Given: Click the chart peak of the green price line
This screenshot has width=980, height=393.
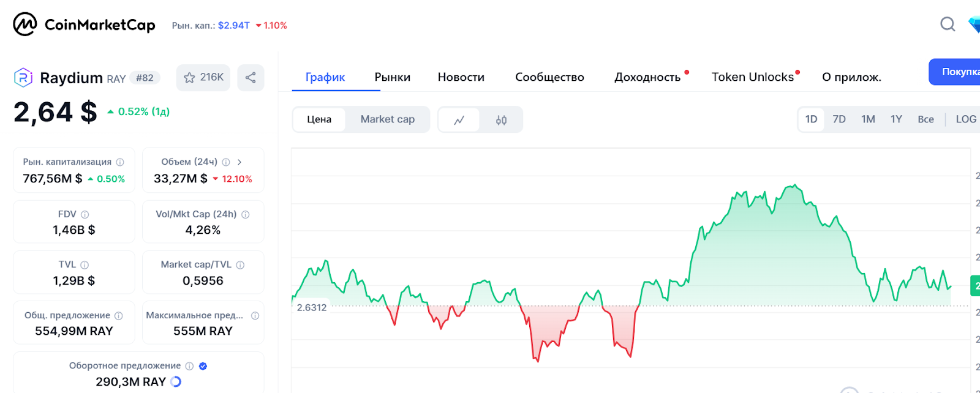Looking at the screenshot, I should [x=794, y=185].
